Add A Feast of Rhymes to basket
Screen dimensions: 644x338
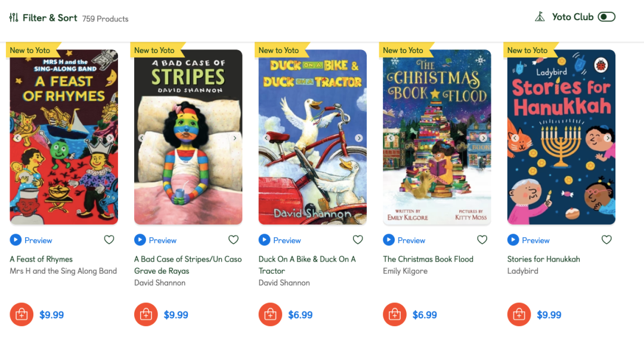pos(21,315)
